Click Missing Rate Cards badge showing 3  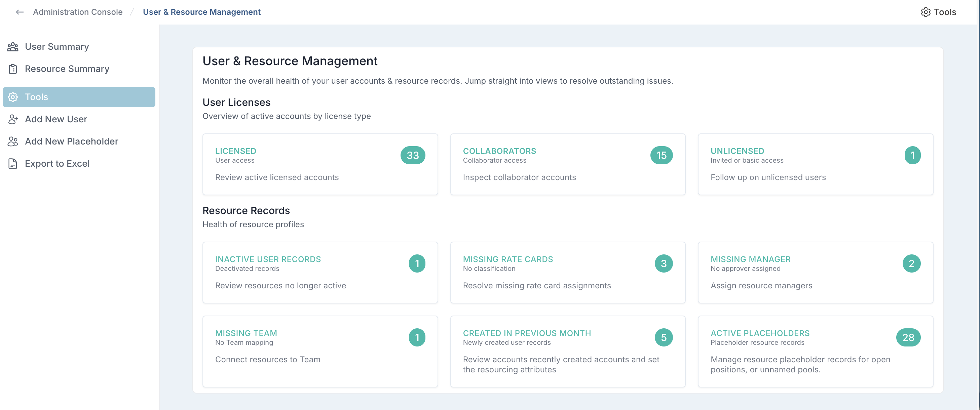pyautogui.click(x=663, y=263)
